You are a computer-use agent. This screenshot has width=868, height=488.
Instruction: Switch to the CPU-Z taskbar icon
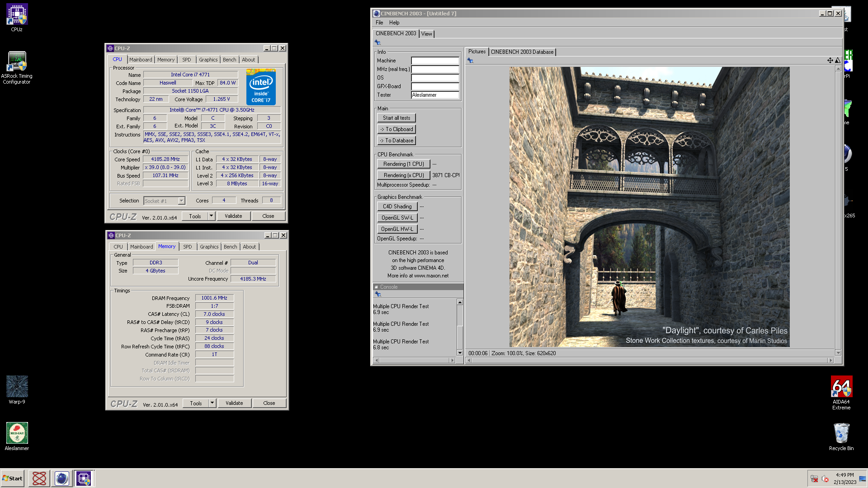click(x=84, y=478)
